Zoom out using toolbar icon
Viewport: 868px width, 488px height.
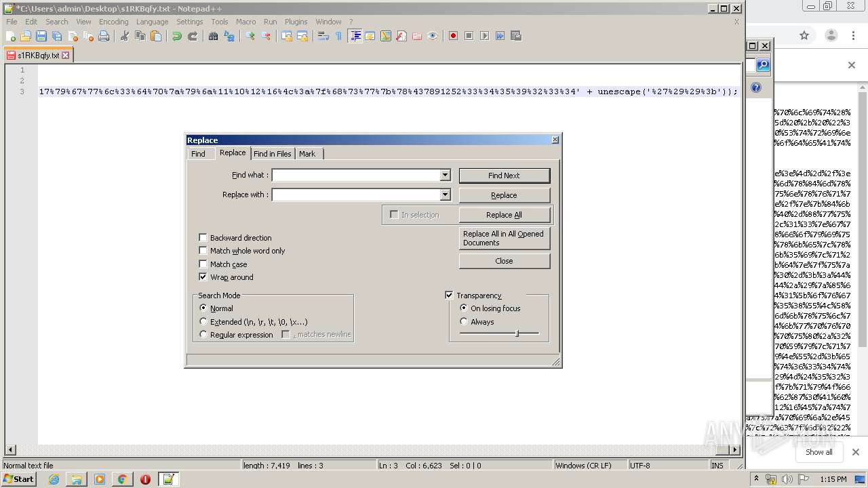[265, 36]
